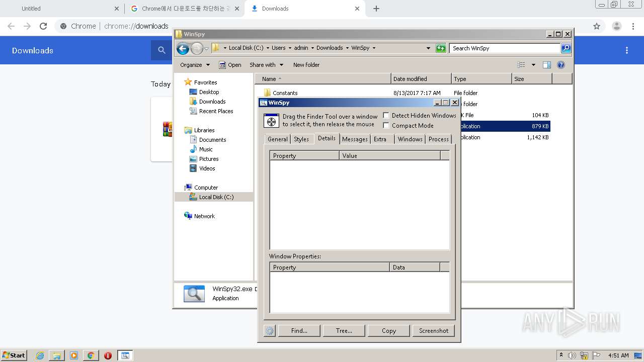
Task: Open Videos library
Action: pyautogui.click(x=207, y=168)
